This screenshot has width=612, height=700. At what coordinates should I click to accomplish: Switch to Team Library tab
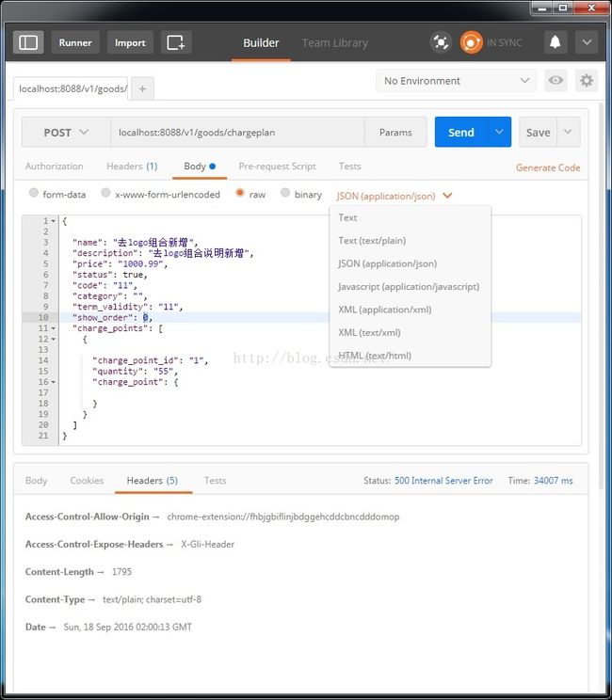tap(335, 43)
